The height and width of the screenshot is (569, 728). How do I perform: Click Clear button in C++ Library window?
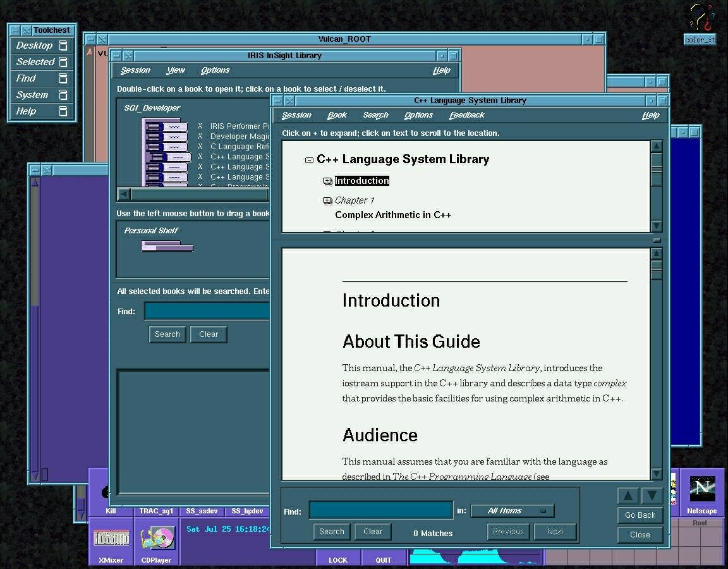point(373,531)
